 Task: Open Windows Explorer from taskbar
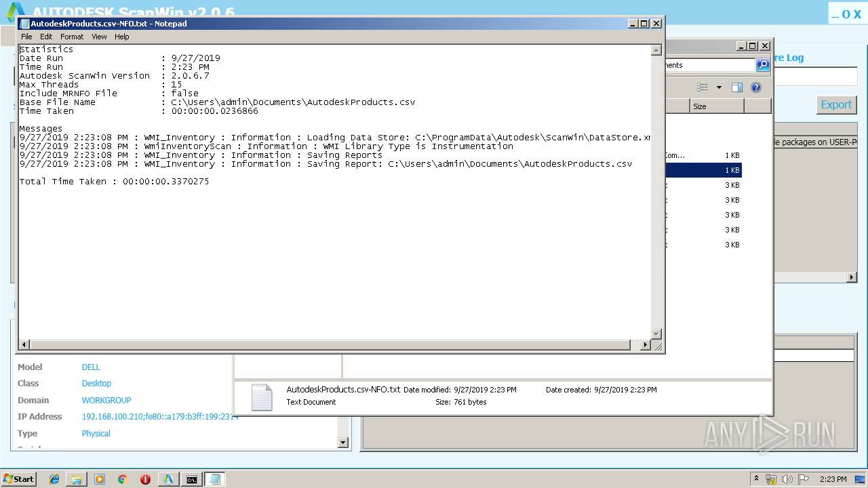[77, 479]
